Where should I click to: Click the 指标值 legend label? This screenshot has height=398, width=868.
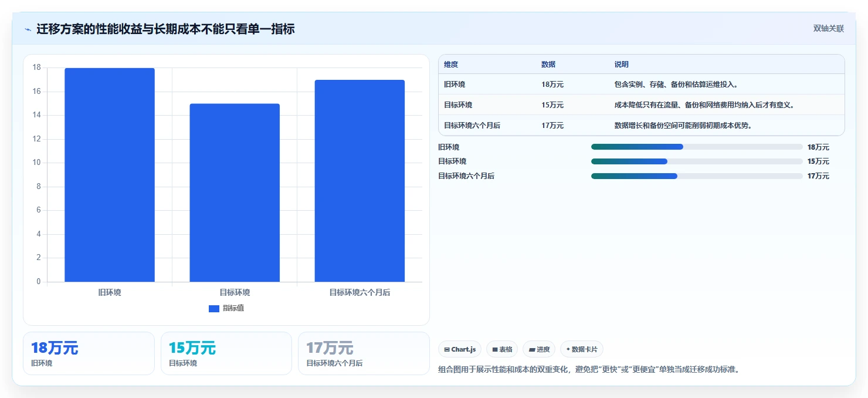(x=233, y=308)
